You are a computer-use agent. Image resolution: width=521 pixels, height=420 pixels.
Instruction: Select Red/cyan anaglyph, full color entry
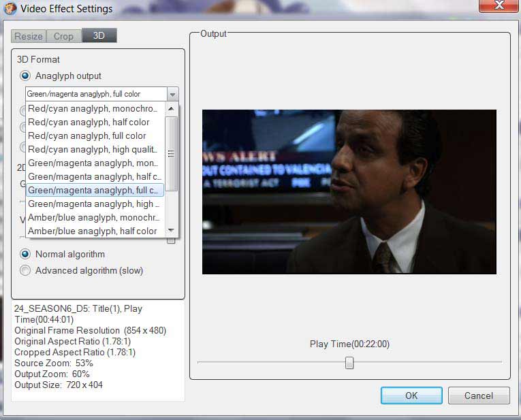click(95, 135)
